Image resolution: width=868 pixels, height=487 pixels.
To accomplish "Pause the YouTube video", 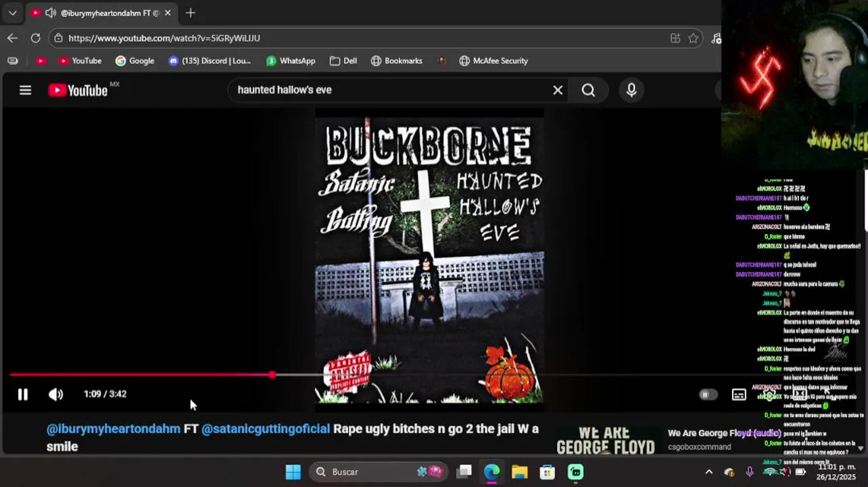I will (x=22, y=394).
